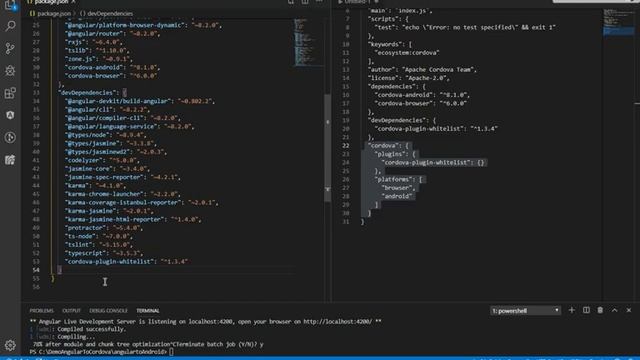The height and width of the screenshot is (360, 640).
Task: Split the terminal pane
Action: (586, 310)
